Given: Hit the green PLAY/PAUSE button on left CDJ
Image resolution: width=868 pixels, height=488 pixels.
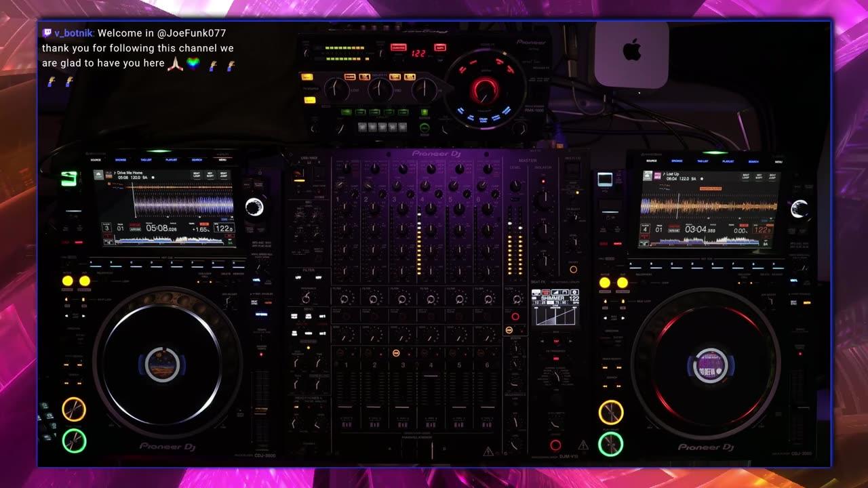Looking at the screenshot, I should tap(74, 441).
